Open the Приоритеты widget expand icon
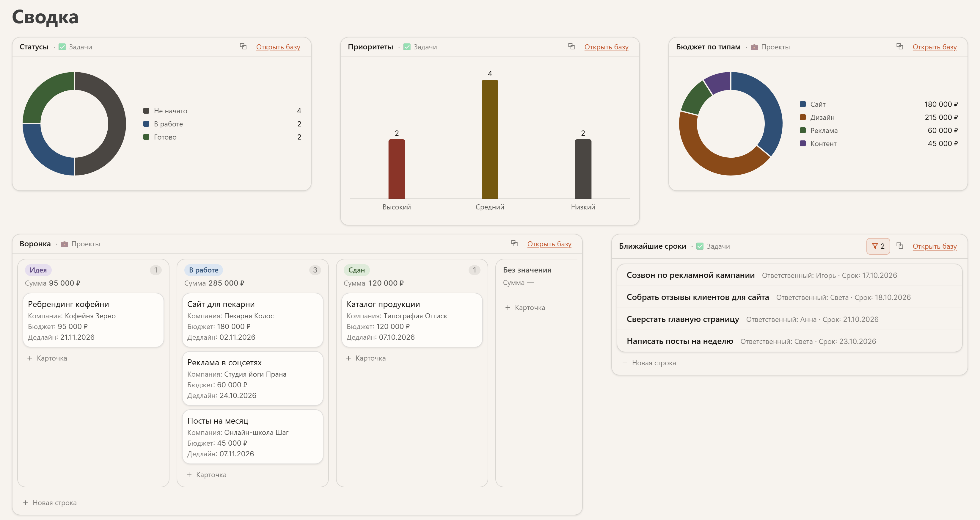This screenshot has width=980, height=520. coord(571,46)
